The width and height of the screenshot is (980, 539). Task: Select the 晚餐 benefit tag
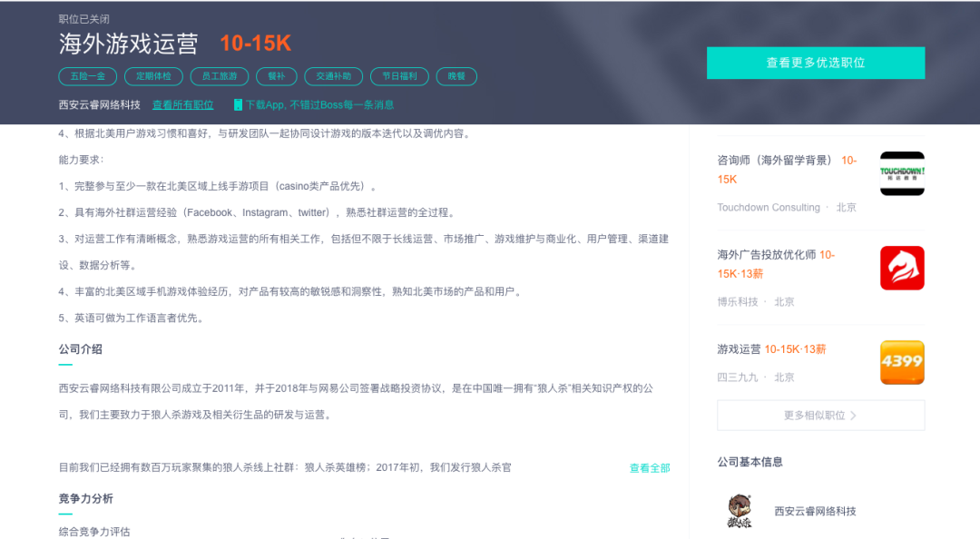pyautogui.click(x=456, y=76)
